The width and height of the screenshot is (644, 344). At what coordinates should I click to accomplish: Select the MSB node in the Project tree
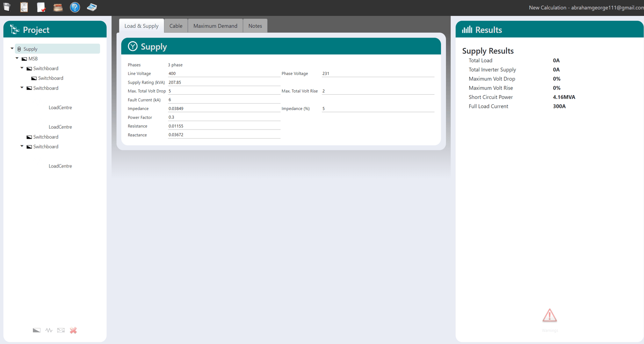(34, 58)
